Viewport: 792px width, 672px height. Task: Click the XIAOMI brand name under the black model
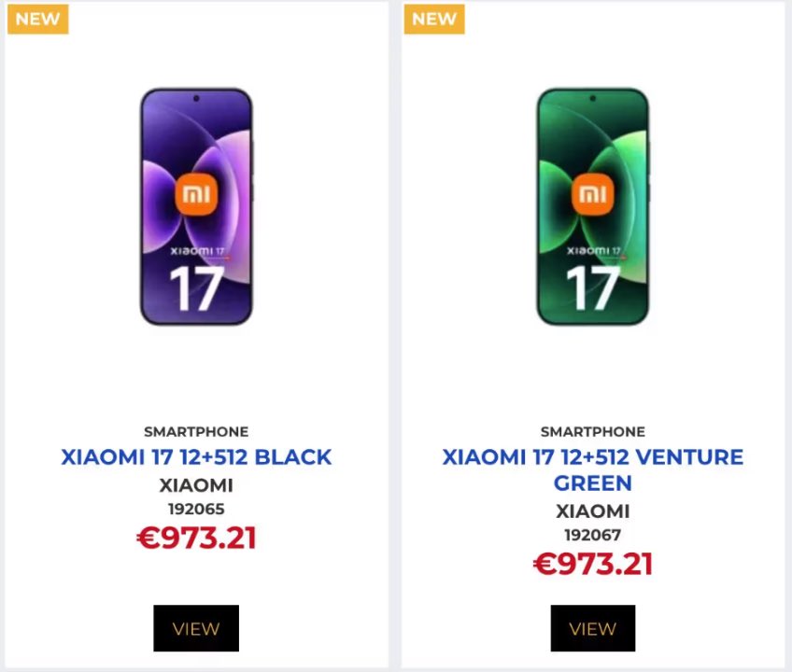point(196,485)
